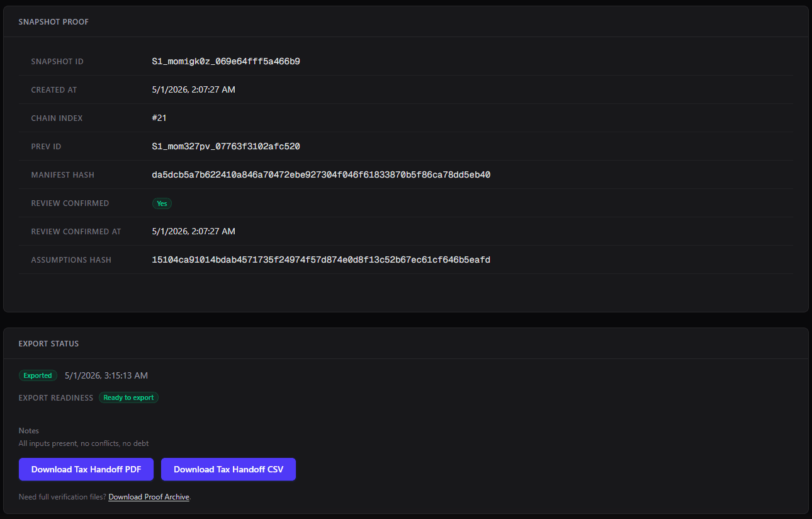Screen dimensions: 812x519
Task: Click the Review Confirmed At timestamp value
Action: 193,232
